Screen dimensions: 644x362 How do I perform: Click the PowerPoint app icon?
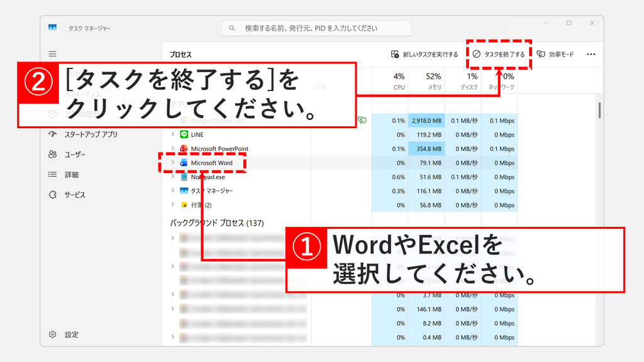[184, 148]
